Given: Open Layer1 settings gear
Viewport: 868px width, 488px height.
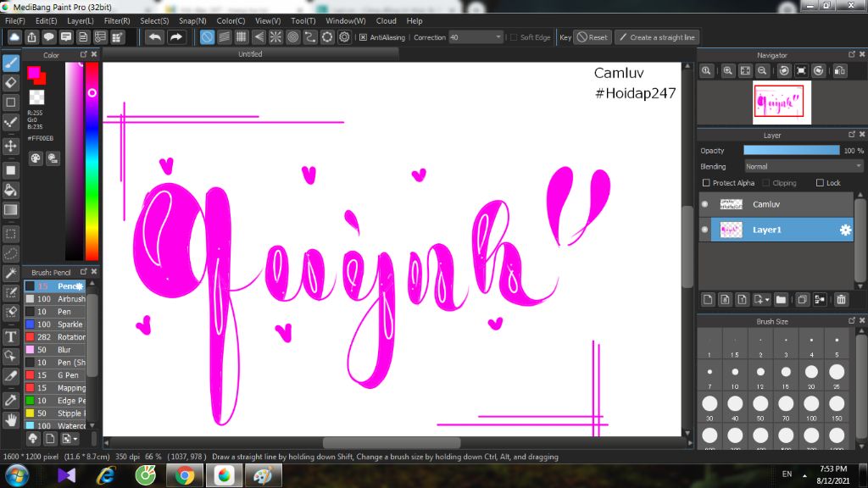Looking at the screenshot, I should (845, 230).
